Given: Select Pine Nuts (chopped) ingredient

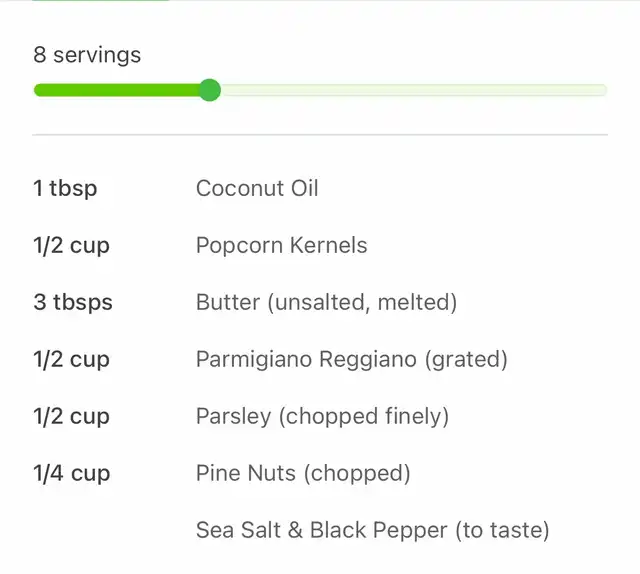Looking at the screenshot, I should (303, 473).
